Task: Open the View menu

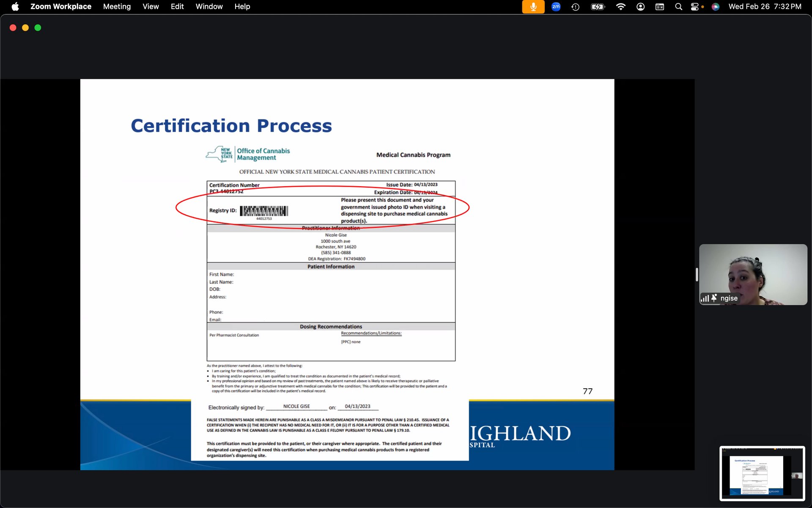Action: [x=151, y=7]
